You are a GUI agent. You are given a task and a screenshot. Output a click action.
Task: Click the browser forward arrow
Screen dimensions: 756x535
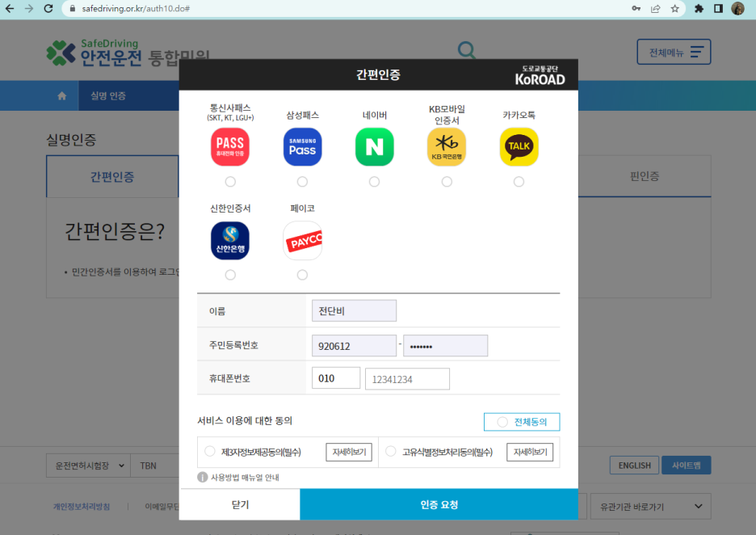coord(29,8)
